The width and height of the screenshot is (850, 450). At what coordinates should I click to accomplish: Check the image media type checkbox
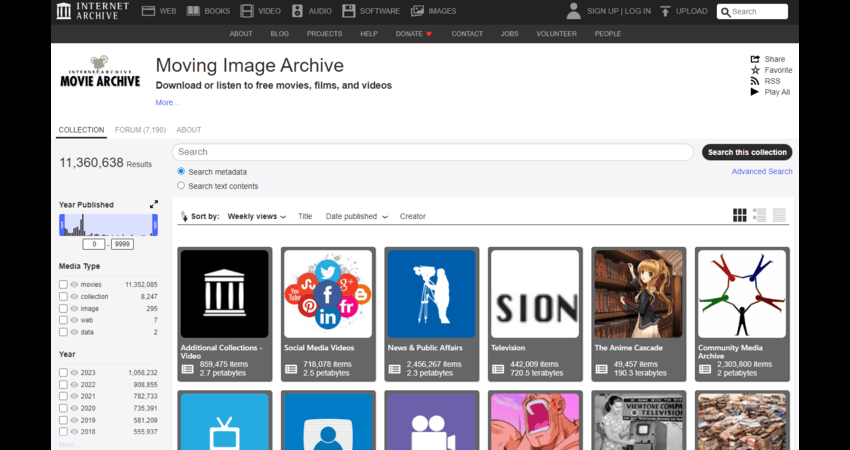coord(63,308)
